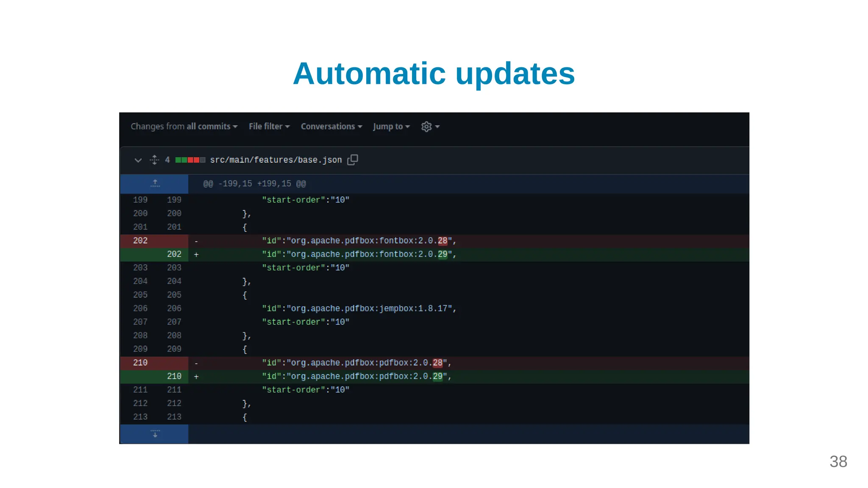This screenshot has height=488, width=868.
Task: Click the plus marker on line 210
Action: (196, 377)
